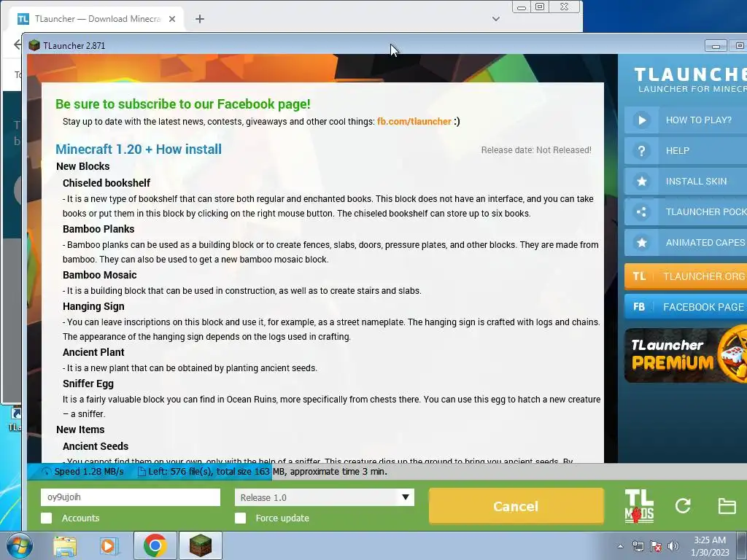
Task: Open the fb.com/tlauncher link
Action: pos(414,122)
